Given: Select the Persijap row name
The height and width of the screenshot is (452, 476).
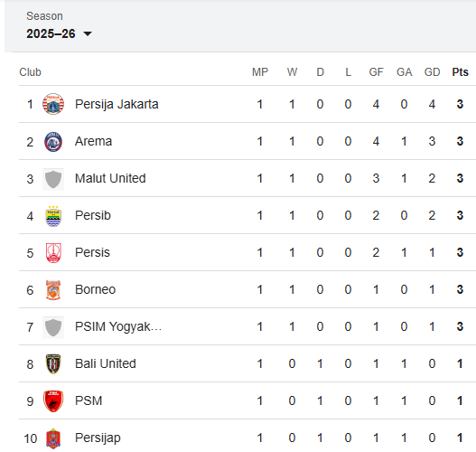Looking at the screenshot, I should click(98, 438).
